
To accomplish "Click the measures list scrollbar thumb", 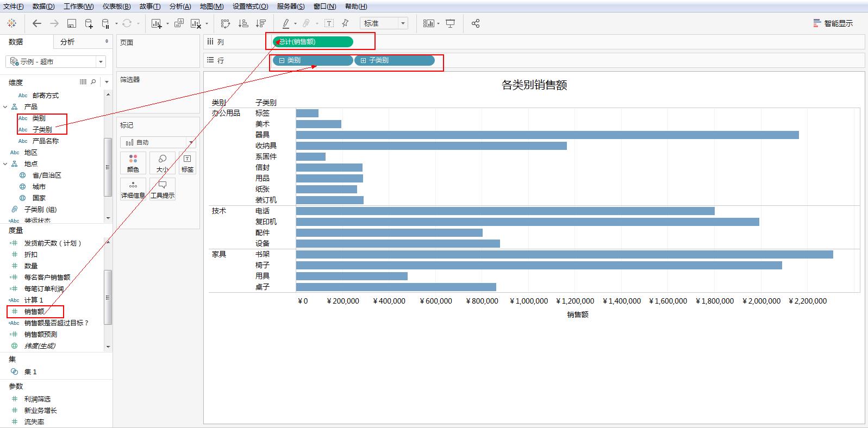I will click(x=108, y=297).
